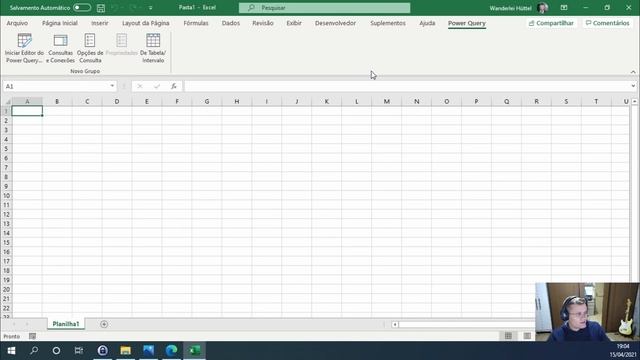Open ribbon display options icon
The height and width of the screenshot is (360, 640).
pos(564,8)
